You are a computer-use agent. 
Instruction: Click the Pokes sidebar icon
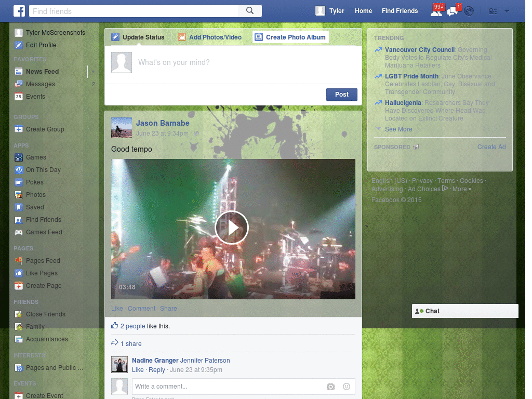point(19,182)
